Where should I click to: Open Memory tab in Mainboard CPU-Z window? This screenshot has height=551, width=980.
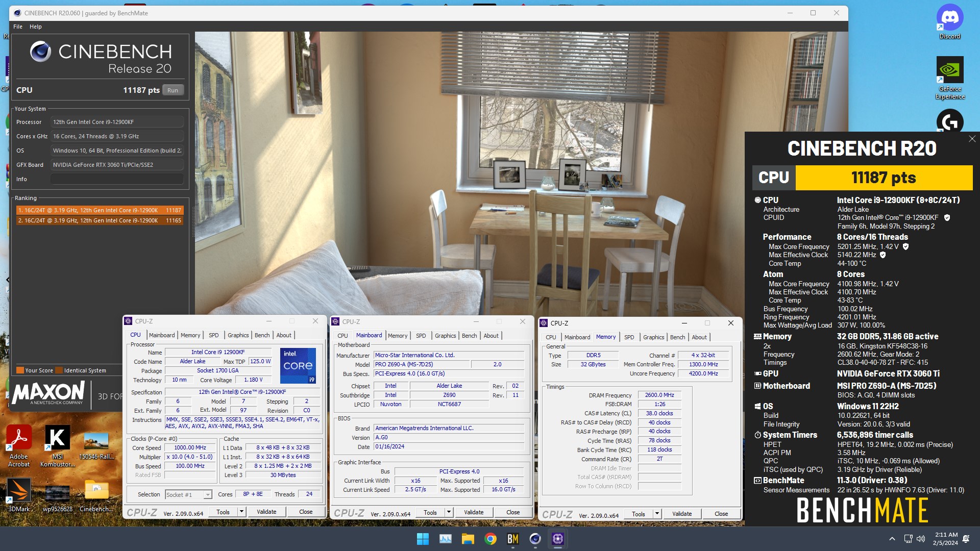click(398, 336)
